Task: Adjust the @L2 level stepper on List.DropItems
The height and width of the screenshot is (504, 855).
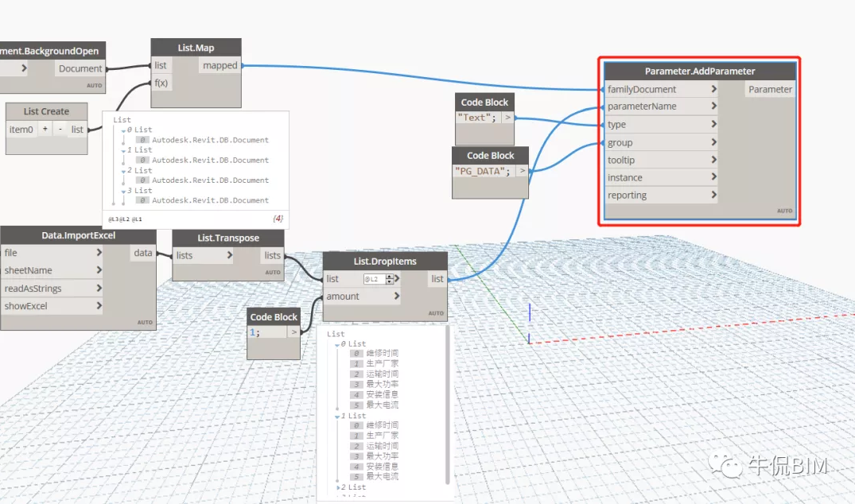Action: pyautogui.click(x=390, y=279)
